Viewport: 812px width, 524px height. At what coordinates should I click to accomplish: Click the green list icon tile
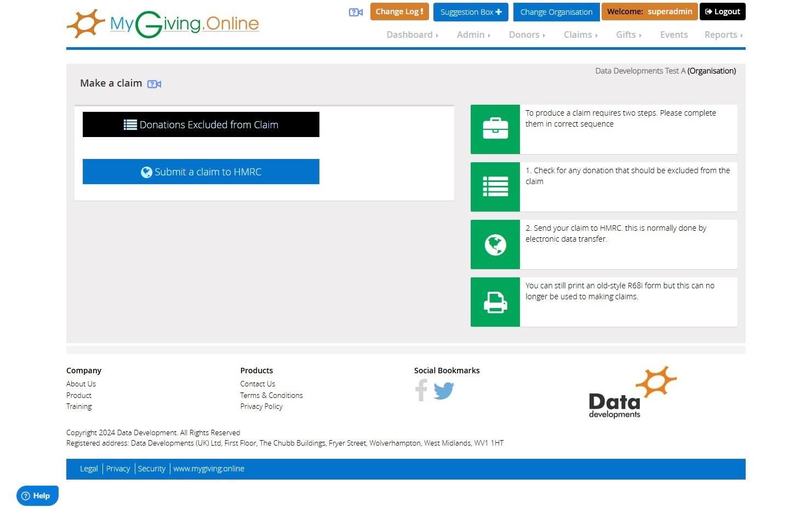495,187
